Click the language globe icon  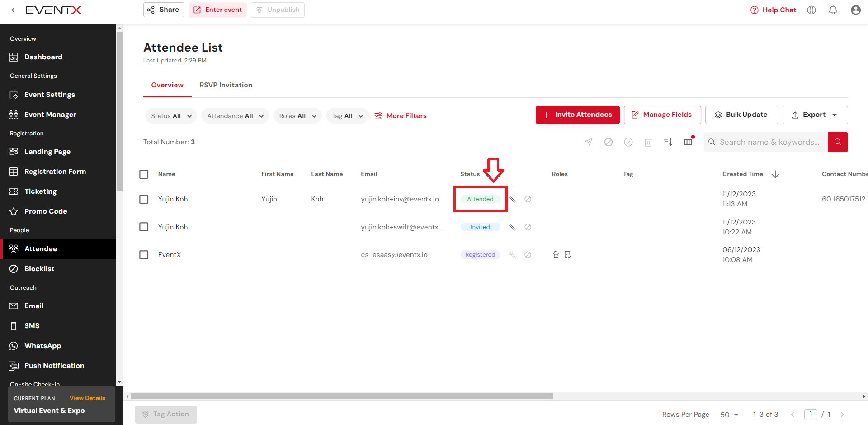point(811,10)
